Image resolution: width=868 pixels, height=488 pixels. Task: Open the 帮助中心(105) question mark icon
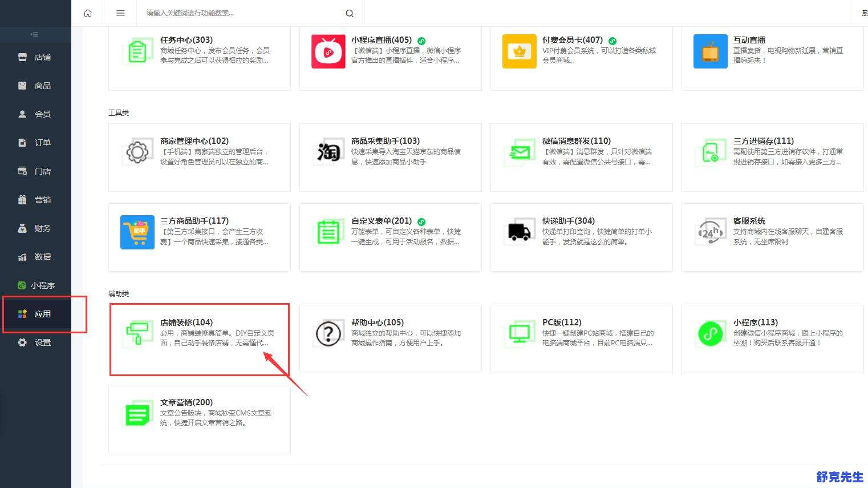click(x=328, y=334)
